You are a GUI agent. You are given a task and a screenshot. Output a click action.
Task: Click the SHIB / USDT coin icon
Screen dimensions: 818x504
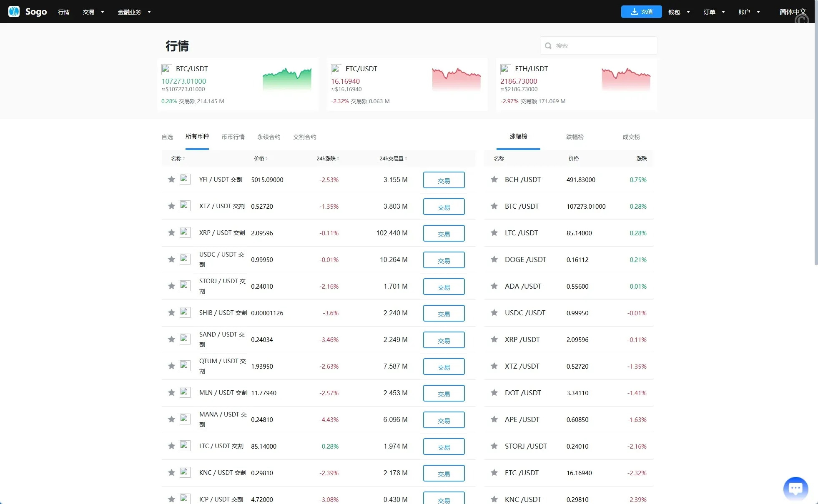click(x=185, y=312)
